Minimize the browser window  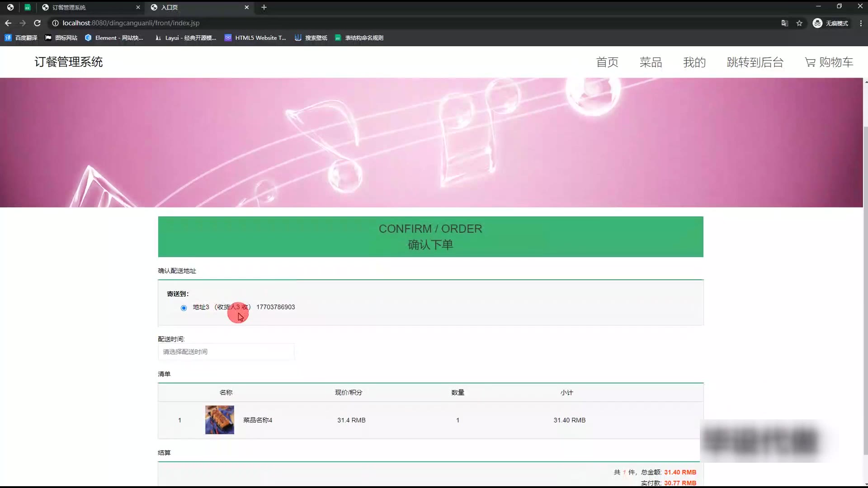818,6
